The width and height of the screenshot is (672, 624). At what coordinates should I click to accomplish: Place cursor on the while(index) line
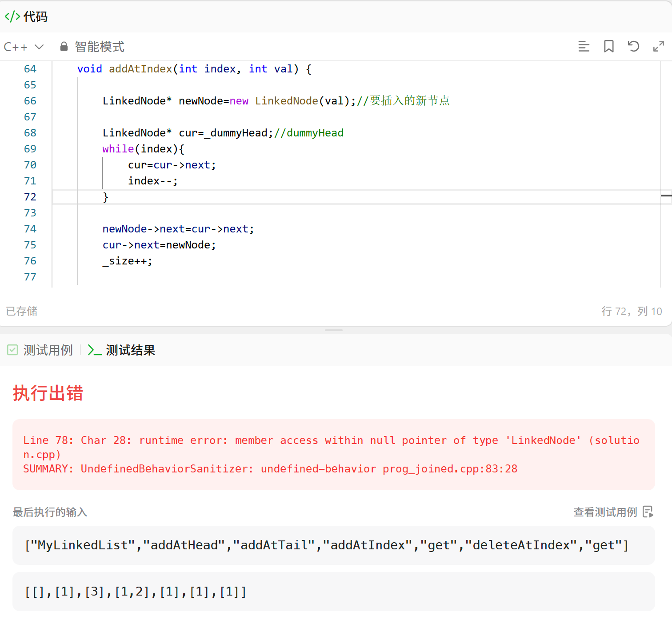(143, 149)
